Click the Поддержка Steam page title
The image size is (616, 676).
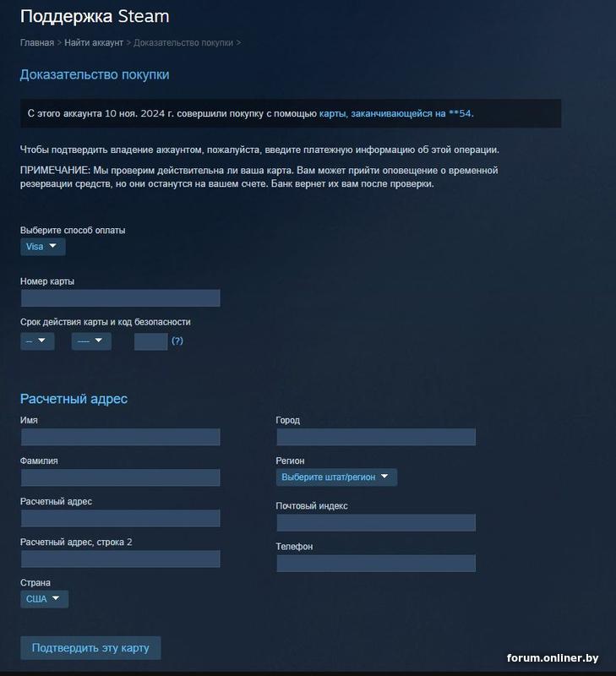[x=95, y=16]
